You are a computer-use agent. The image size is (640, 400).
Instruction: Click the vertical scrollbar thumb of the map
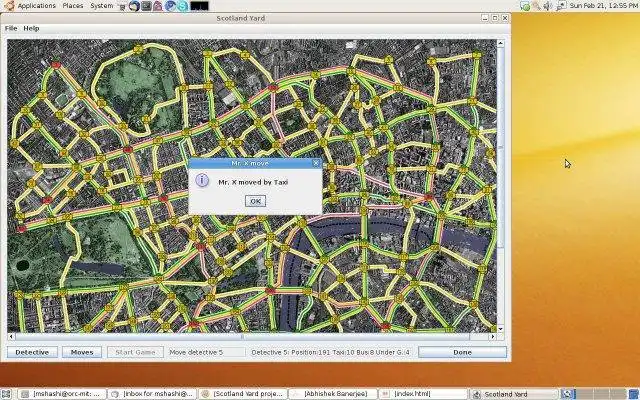pyautogui.click(x=500, y=147)
